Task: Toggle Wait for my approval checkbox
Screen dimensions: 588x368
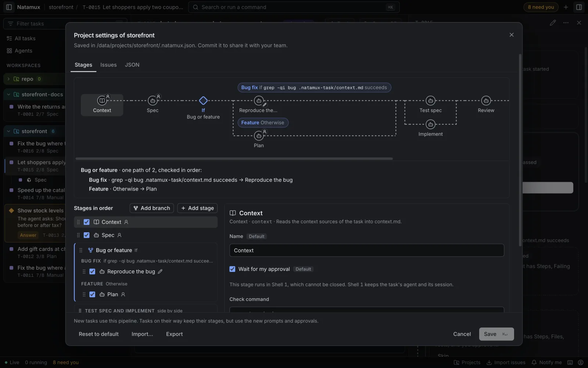Action: tap(232, 269)
